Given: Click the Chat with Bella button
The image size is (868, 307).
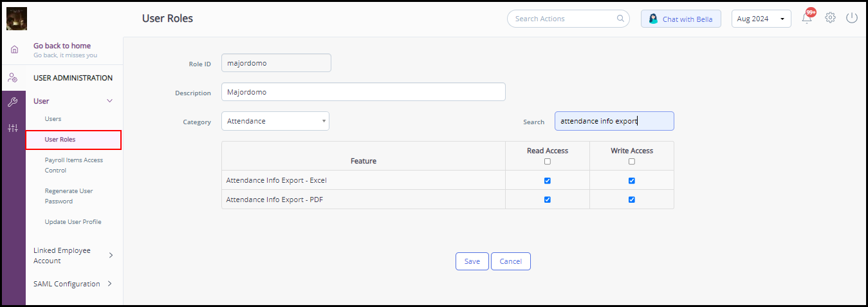Looking at the screenshot, I should click(x=681, y=19).
